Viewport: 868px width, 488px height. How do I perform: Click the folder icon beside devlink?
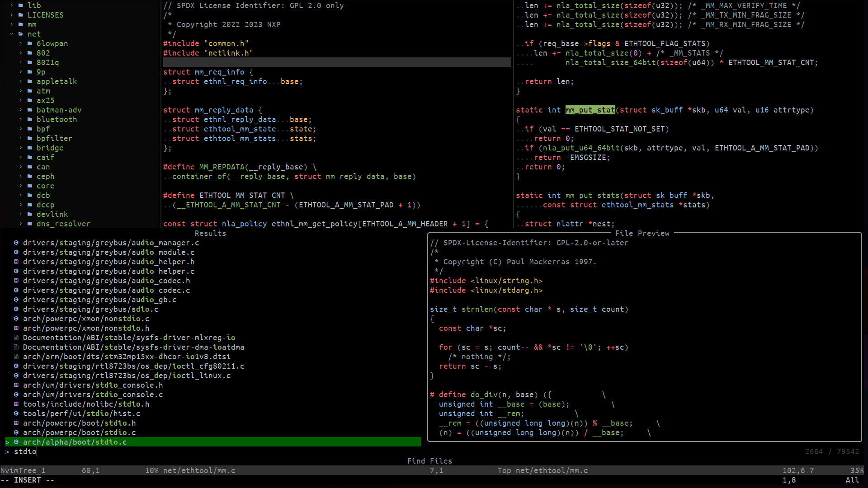[x=30, y=214]
